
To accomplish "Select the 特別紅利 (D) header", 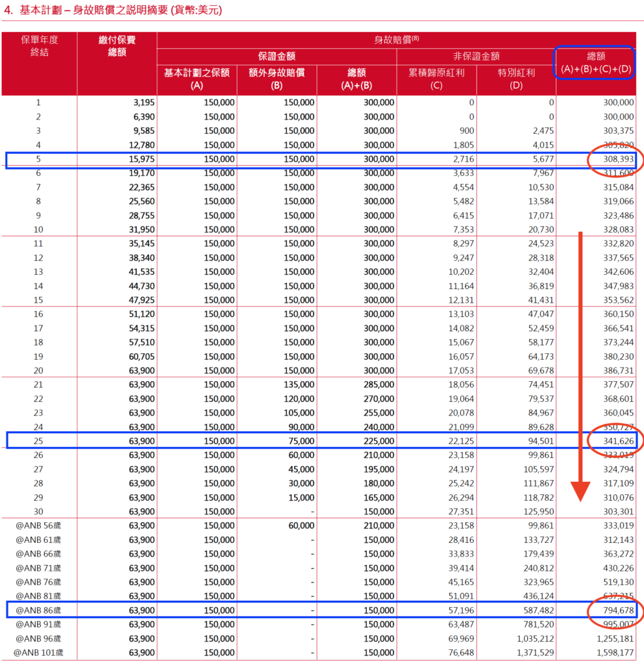I will click(516, 79).
